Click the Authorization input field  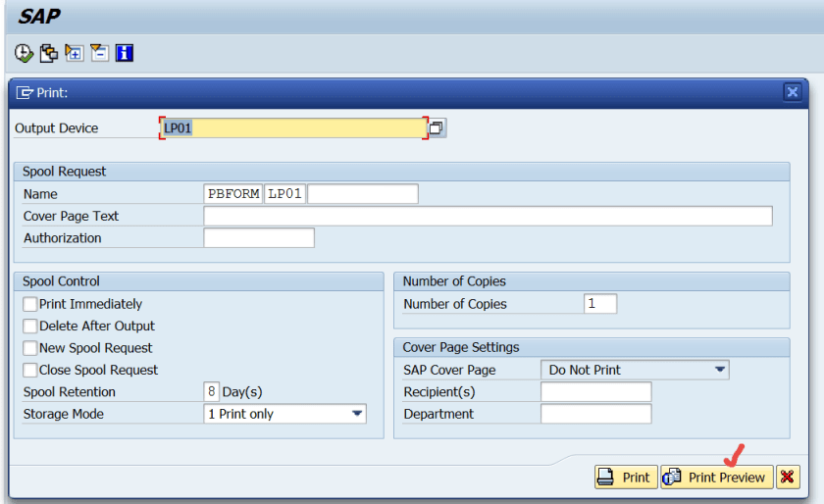point(259,238)
